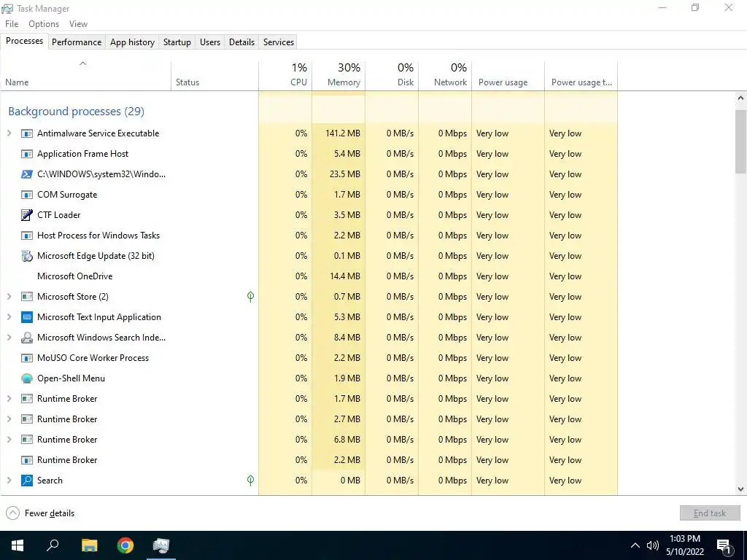Expand Microsoft Text Input Application group
The height and width of the screenshot is (560, 747).
tap(9, 317)
